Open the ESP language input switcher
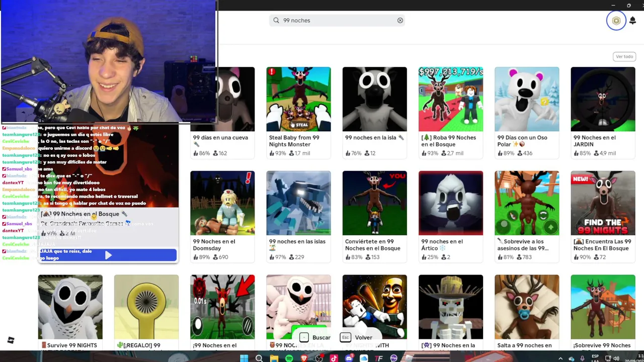 (595, 358)
